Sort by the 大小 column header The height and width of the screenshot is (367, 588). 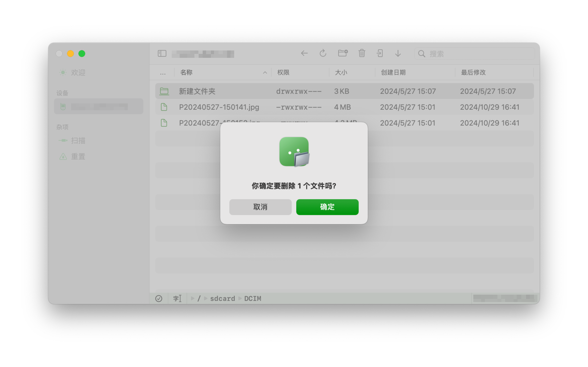(x=341, y=72)
